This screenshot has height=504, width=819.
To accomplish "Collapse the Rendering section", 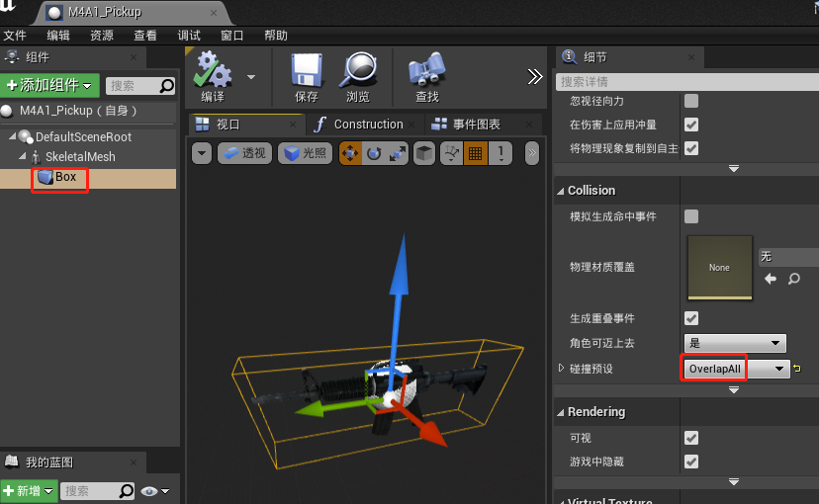I will pyautogui.click(x=561, y=413).
